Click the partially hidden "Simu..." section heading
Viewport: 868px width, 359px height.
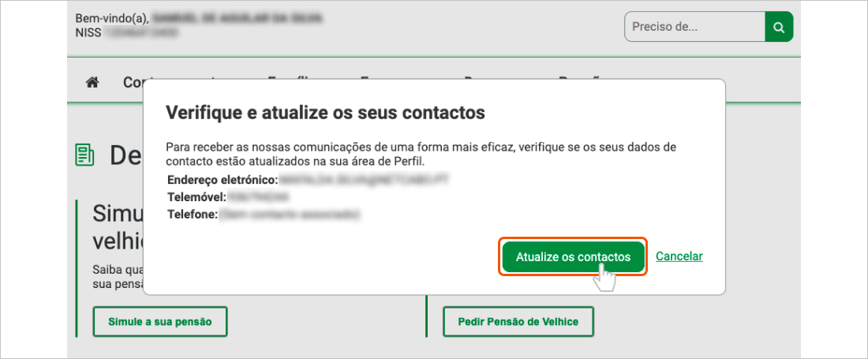click(x=117, y=214)
